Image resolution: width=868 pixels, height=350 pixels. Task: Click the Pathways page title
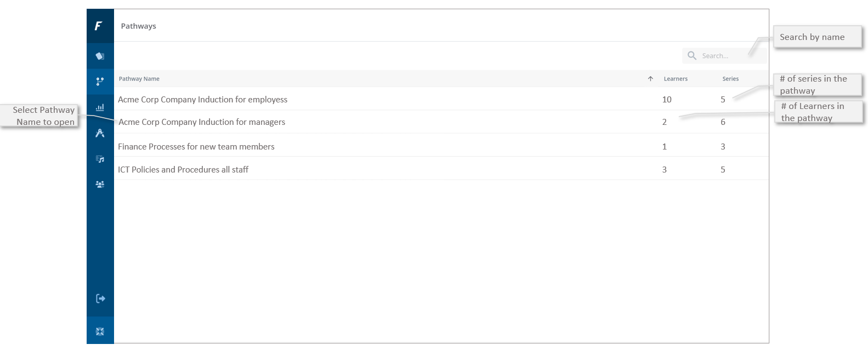[138, 26]
